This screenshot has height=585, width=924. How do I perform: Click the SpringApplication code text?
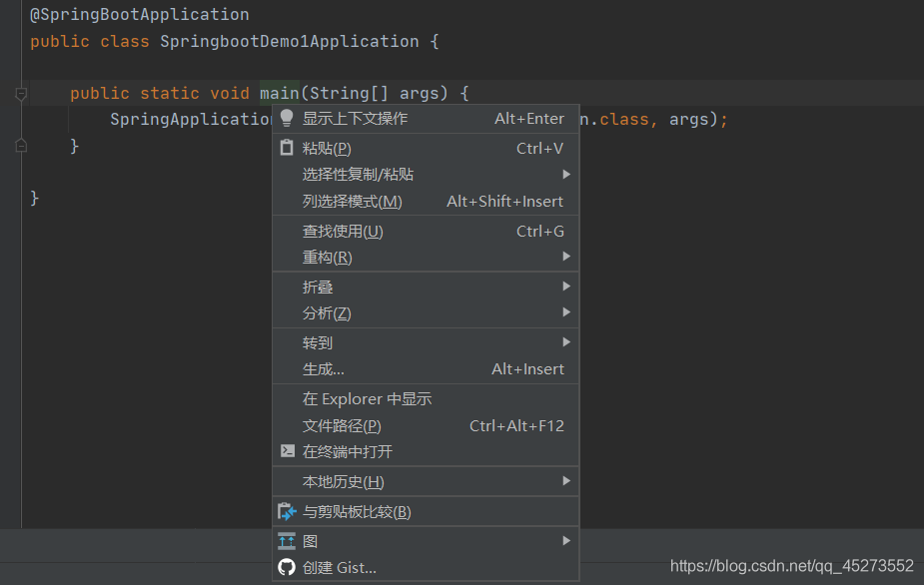point(191,119)
